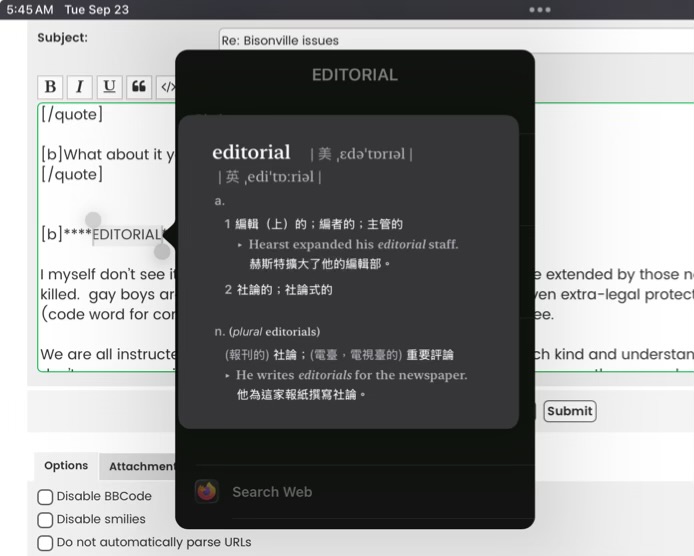The image size is (694, 556).
Task: Toggle bold formatting button
Action: click(50, 87)
